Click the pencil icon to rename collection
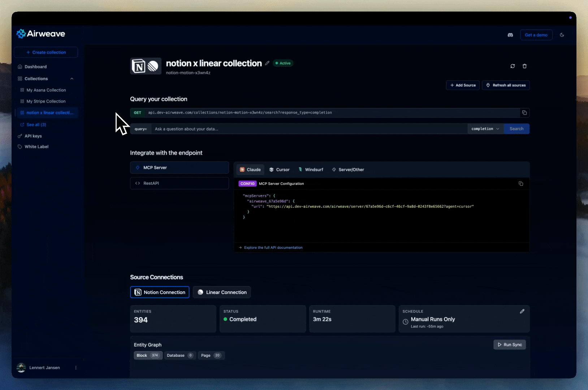The height and width of the screenshot is (390, 588). [267, 63]
